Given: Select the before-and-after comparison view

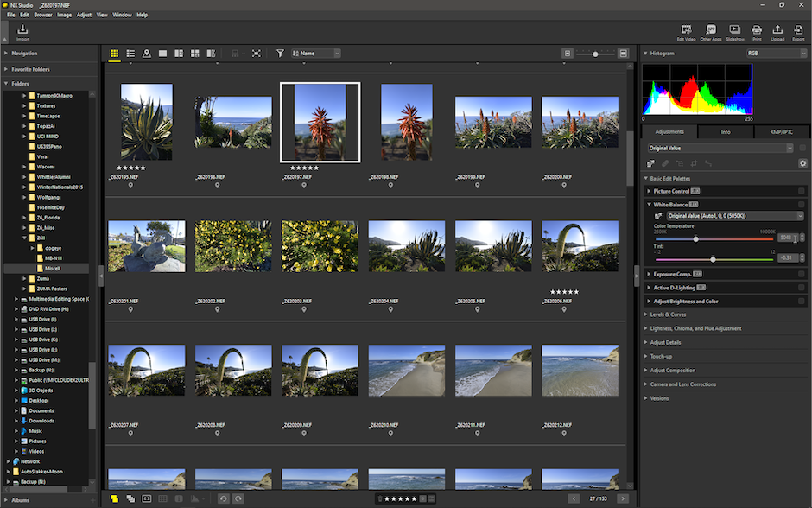Looking at the screenshot, I should point(211,54).
